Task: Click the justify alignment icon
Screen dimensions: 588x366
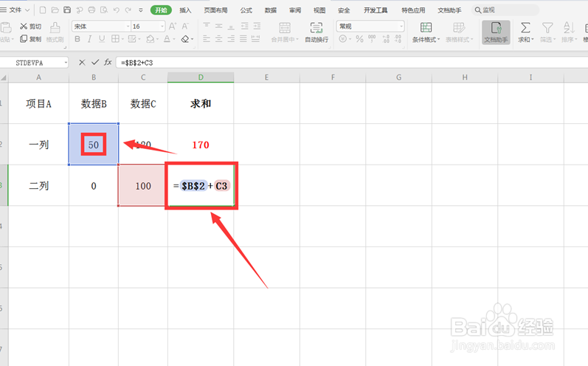Action: [243, 38]
